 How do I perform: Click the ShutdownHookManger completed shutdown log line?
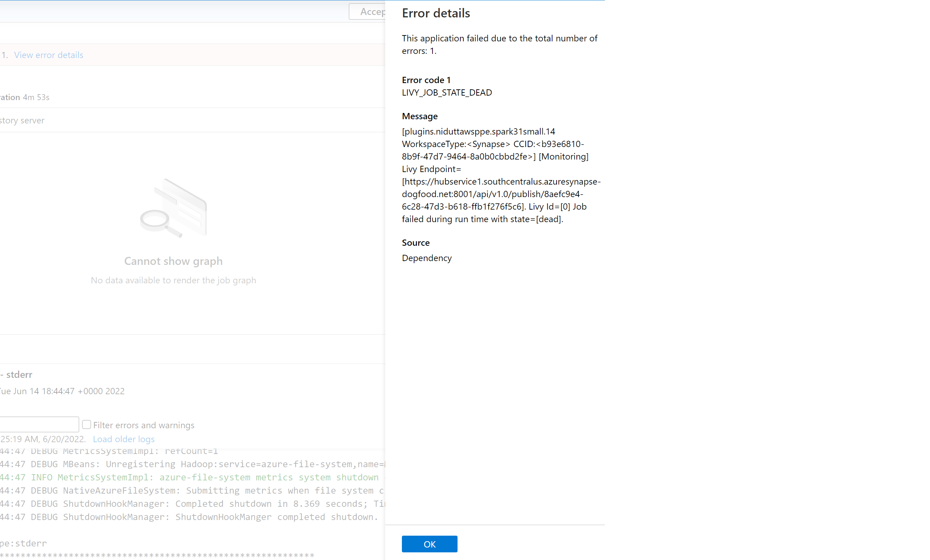click(x=189, y=517)
